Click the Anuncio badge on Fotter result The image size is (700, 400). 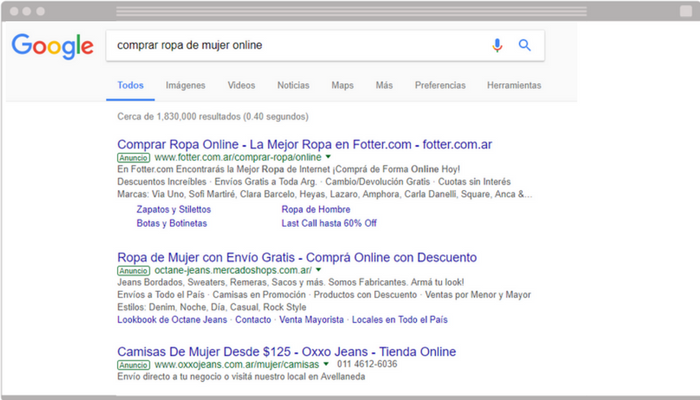(133, 158)
